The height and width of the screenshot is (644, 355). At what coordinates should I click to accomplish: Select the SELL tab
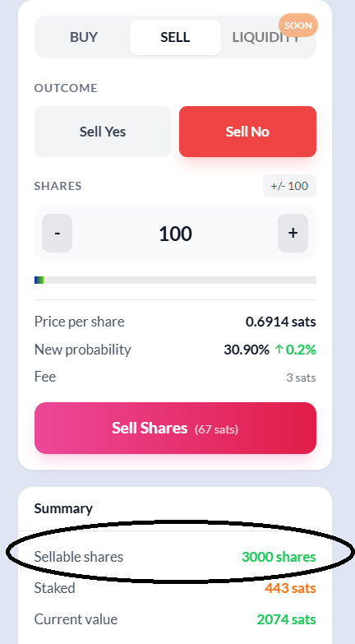175,37
